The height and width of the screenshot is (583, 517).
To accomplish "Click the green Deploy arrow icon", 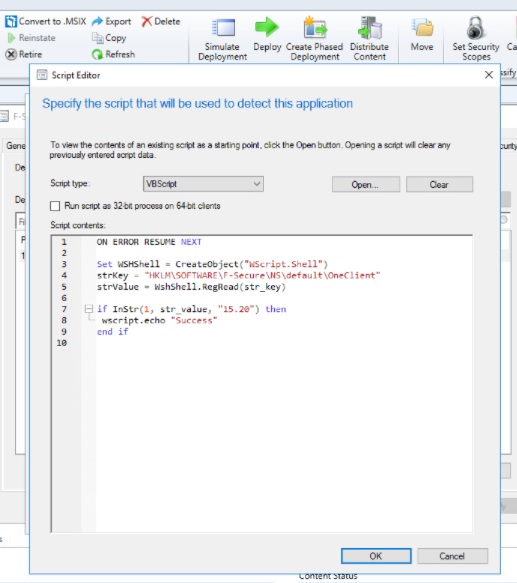I will tap(267, 27).
